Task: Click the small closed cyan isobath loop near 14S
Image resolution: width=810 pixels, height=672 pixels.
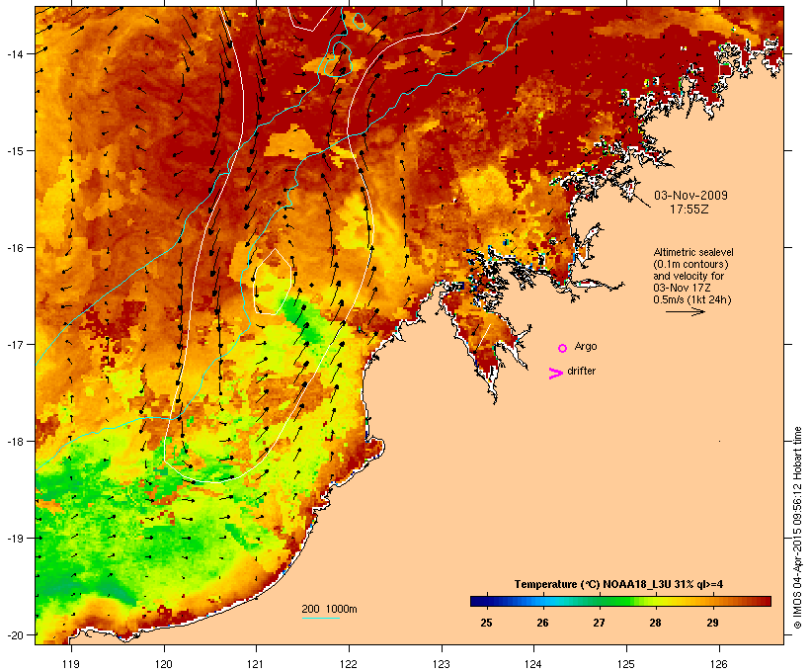Action: click(337, 59)
